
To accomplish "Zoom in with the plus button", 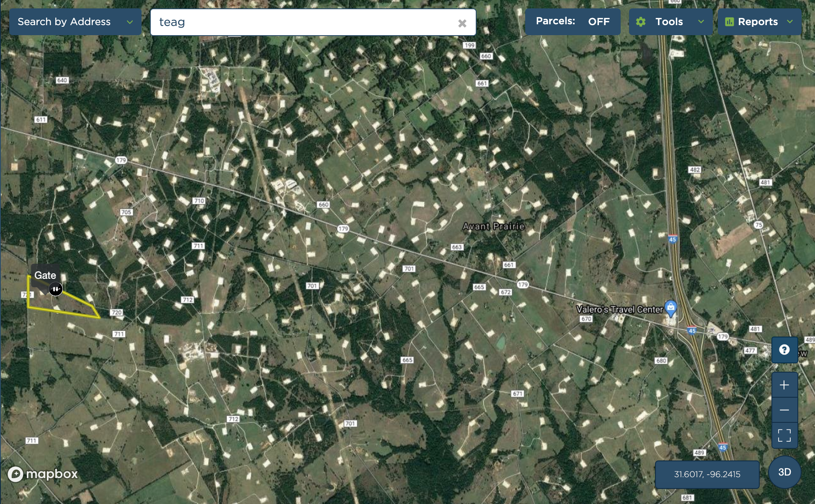I will point(784,385).
